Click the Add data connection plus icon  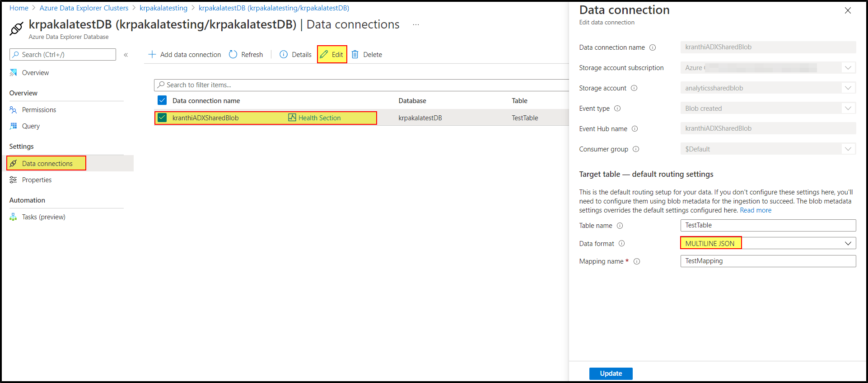tap(152, 54)
